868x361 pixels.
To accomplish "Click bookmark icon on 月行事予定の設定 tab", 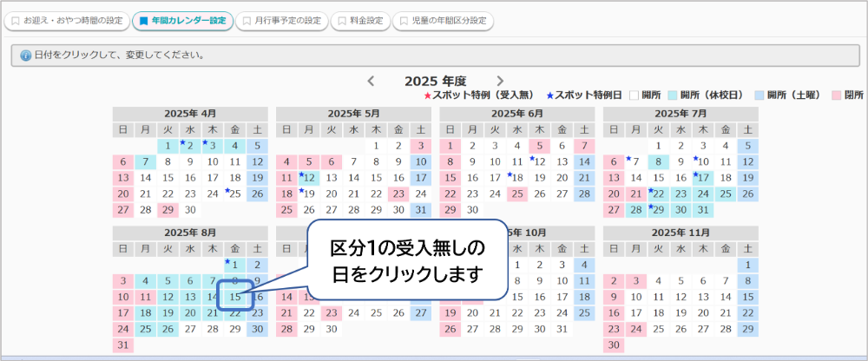I will coord(248,21).
